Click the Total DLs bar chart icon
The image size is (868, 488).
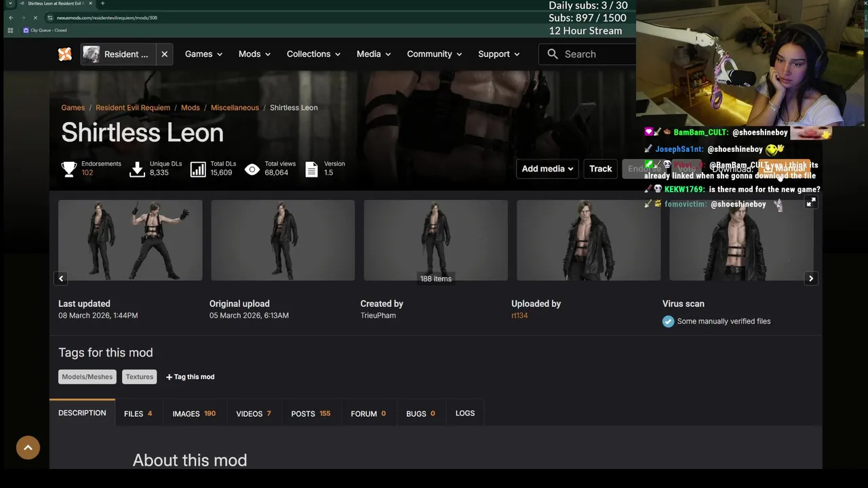pyautogui.click(x=198, y=169)
